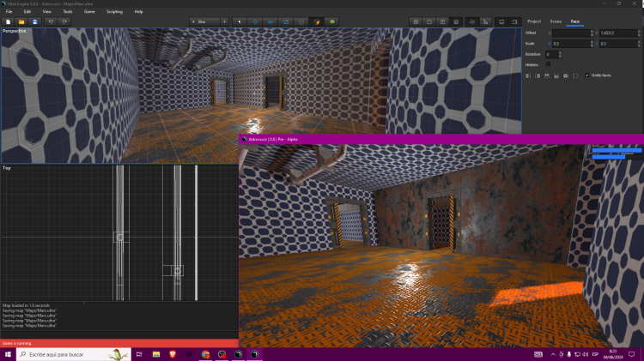Click the Open file folder icon
Image resolution: width=644 pixels, height=361 pixels.
pos(21,21)
